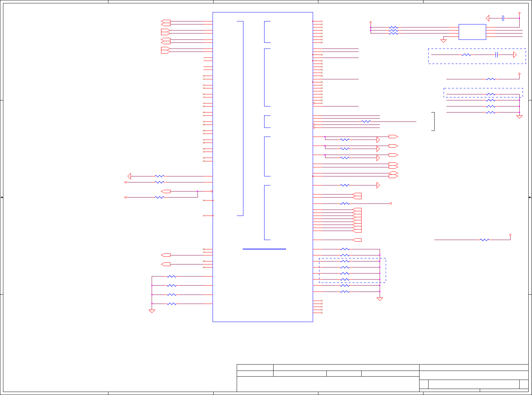Select the resistor inside the top-right dashed box
Screen dimensions: 532x395
pos(466,55)
